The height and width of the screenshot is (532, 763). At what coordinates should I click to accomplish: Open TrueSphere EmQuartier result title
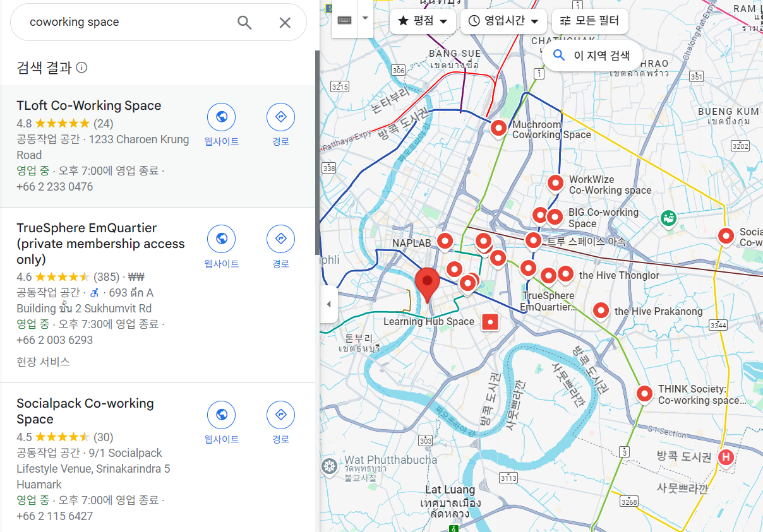(x=101, y=244)
